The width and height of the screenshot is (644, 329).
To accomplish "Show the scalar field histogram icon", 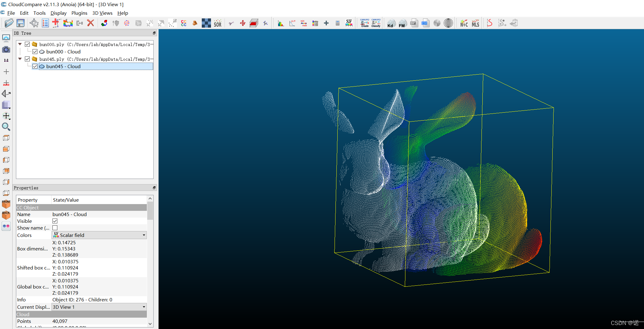I will (x=281, y=23).
